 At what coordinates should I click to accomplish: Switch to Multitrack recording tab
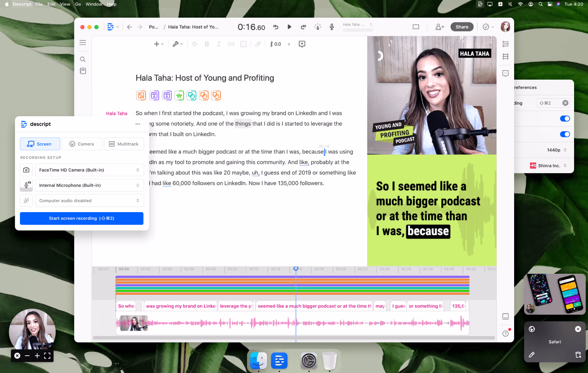tap(124, 144)
